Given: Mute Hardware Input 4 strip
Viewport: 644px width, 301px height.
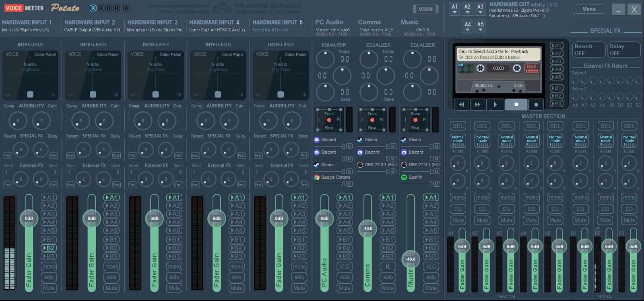Looking at the screenshot, I should tap(237, 288).
